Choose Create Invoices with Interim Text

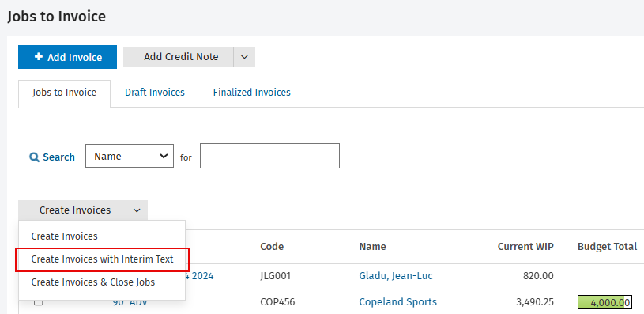(x=102, y=259)
